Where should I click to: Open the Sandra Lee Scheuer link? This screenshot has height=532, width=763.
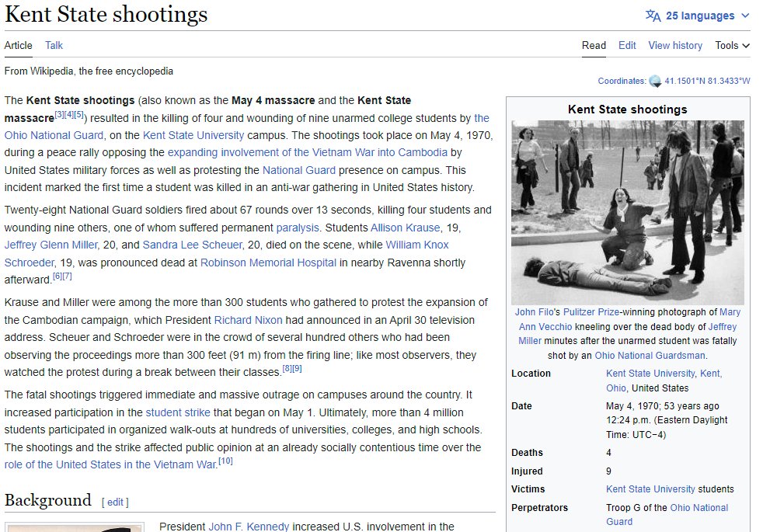click(192, 245)
